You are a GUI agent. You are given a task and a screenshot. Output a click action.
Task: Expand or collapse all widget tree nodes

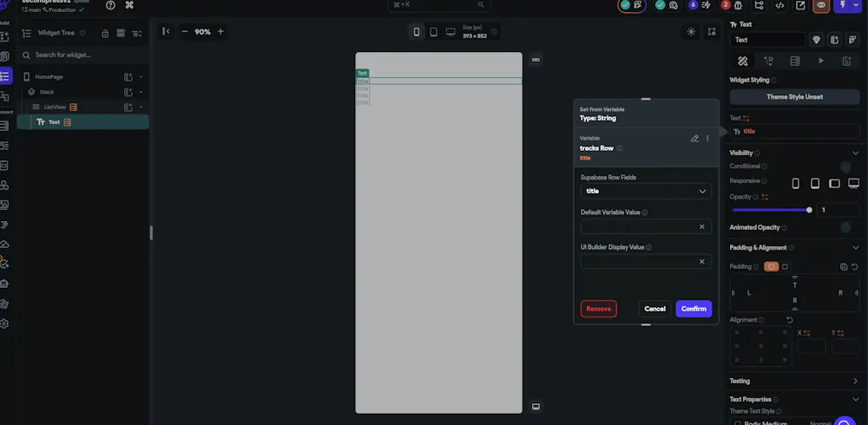pos(137,33)
